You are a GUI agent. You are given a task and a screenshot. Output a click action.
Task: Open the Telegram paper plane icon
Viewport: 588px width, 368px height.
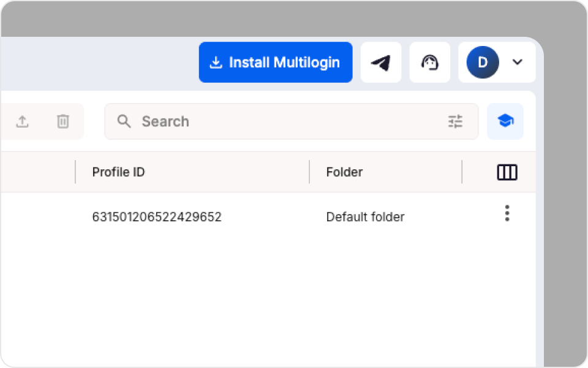click(381, 63)
